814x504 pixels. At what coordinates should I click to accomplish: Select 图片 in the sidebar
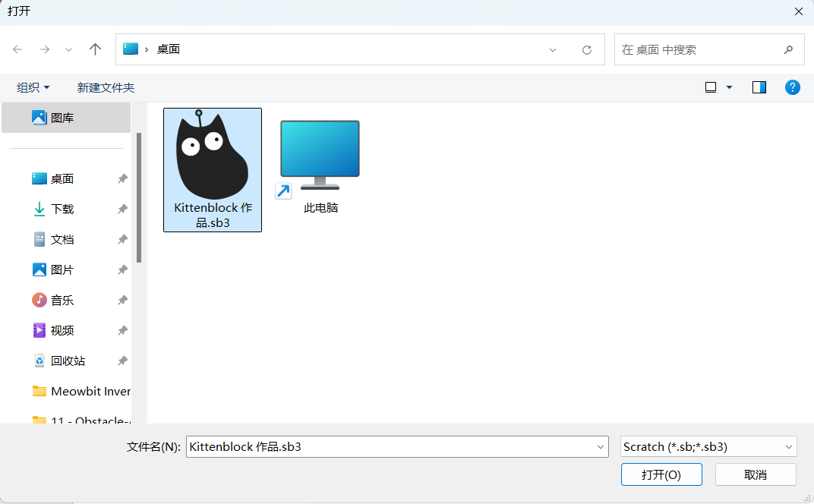point(62,270)
